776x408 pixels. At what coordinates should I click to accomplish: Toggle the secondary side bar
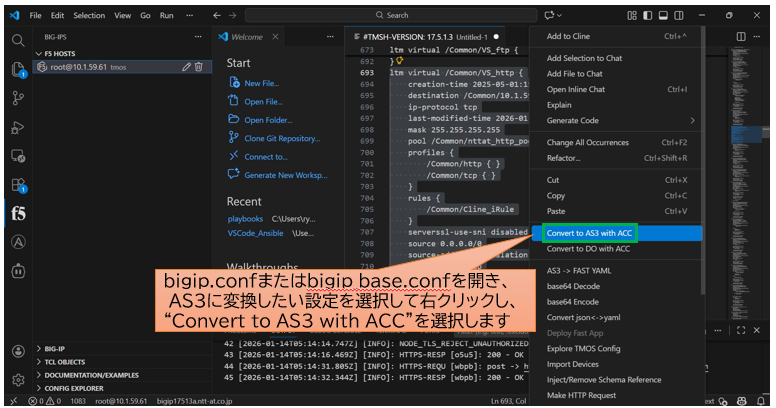679,15
